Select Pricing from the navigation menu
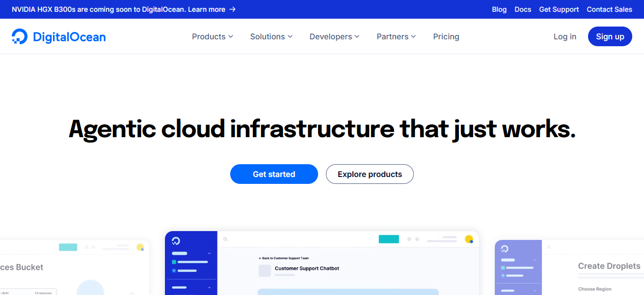 point(446,36)
